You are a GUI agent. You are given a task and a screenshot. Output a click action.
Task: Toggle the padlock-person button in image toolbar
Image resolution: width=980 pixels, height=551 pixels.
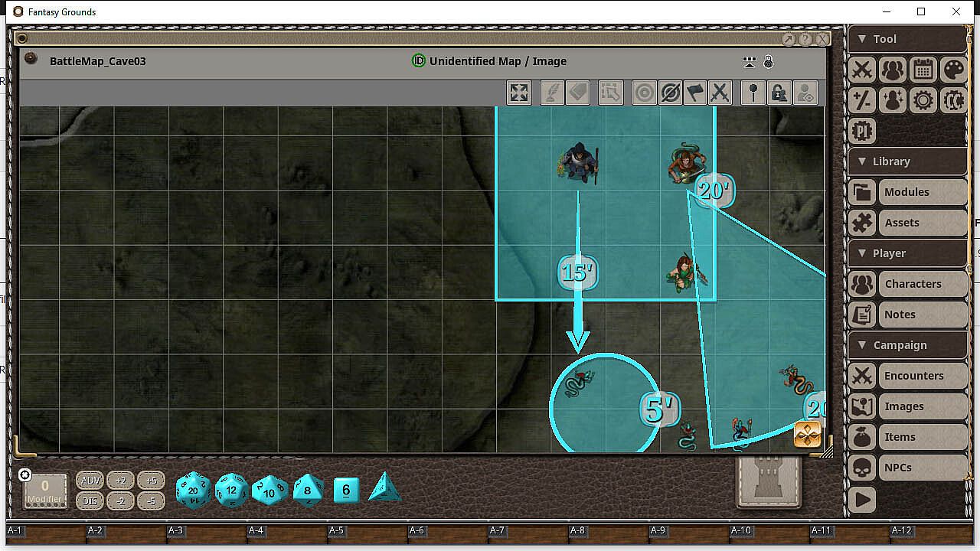[779, 93]
